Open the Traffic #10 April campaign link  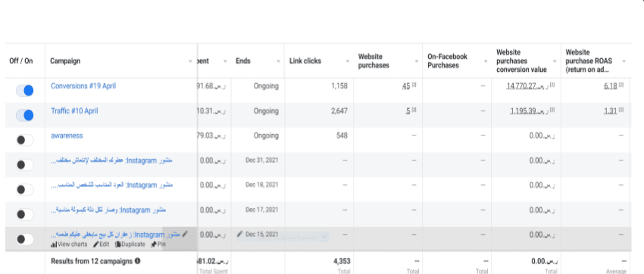[74, 111]
